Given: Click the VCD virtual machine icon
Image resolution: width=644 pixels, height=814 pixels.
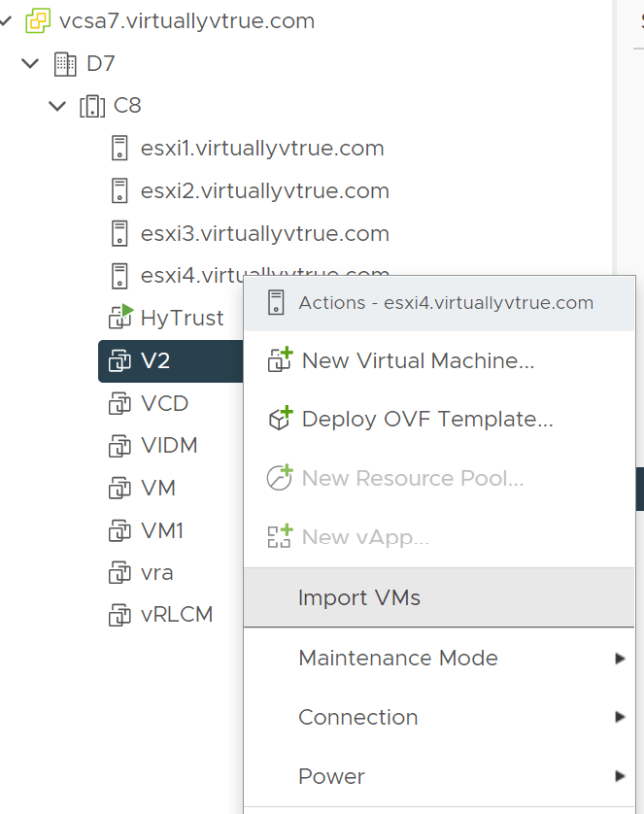Looking at the screenshot, I should click(119, 403).
